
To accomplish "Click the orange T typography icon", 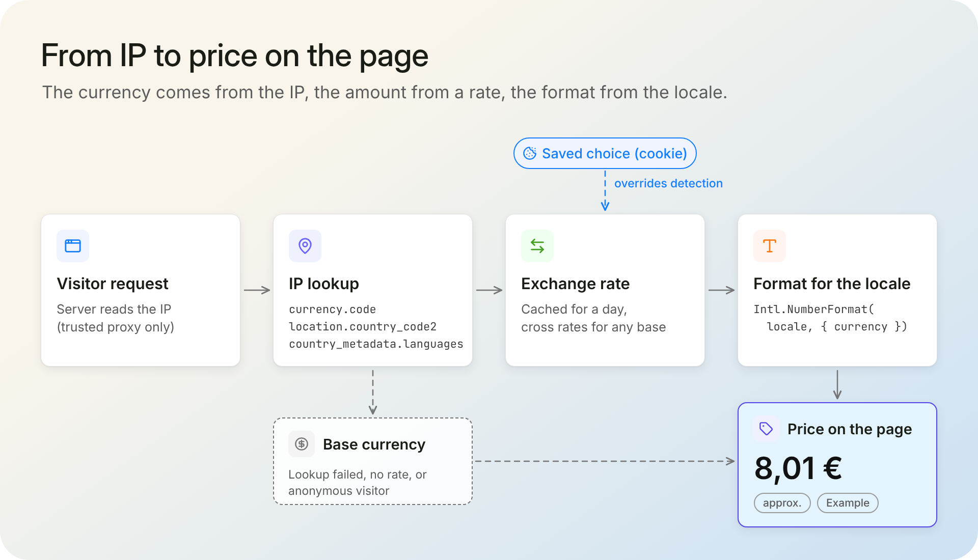I will 770,246.
